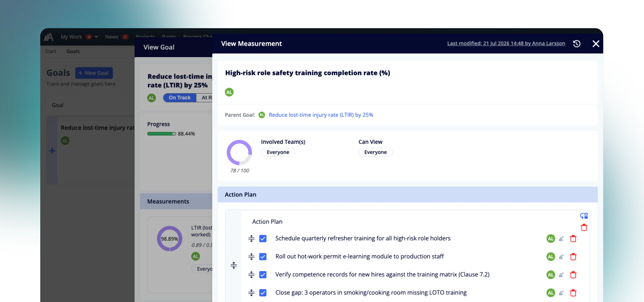Click drag handle of Roll out hot-work permit row

pyautogui.click(x=251, y=257)
